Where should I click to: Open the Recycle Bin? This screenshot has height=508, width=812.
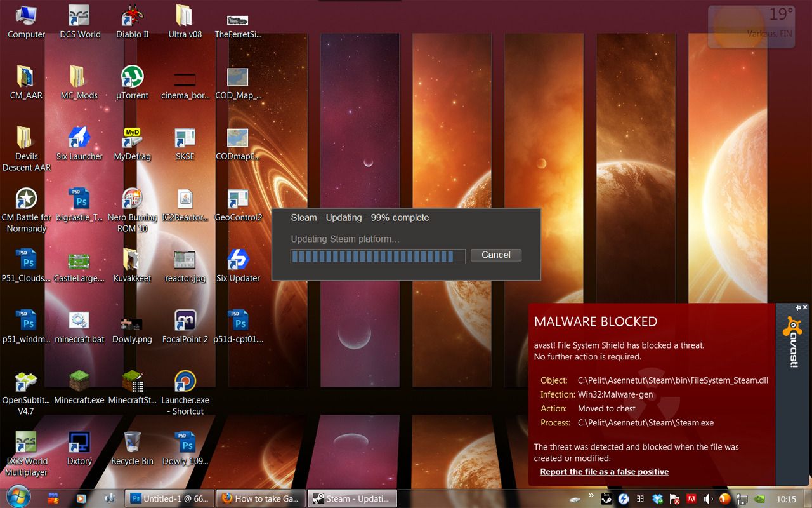click(x=132, y=448)
